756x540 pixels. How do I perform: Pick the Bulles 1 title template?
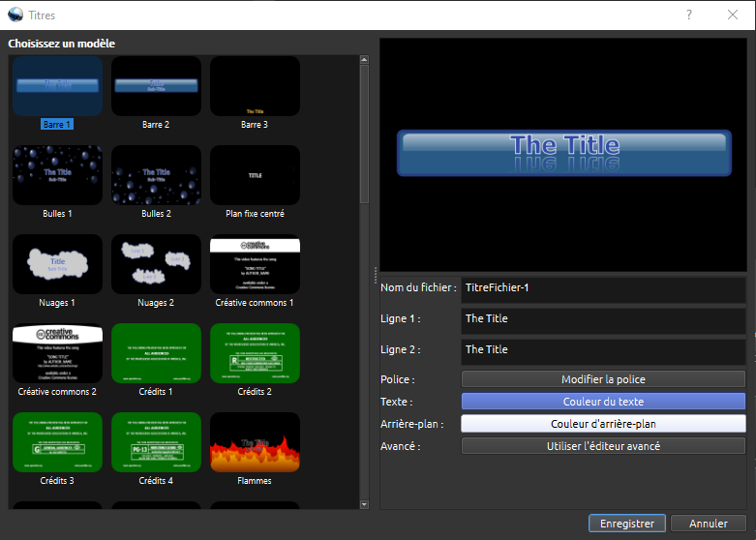57,174
